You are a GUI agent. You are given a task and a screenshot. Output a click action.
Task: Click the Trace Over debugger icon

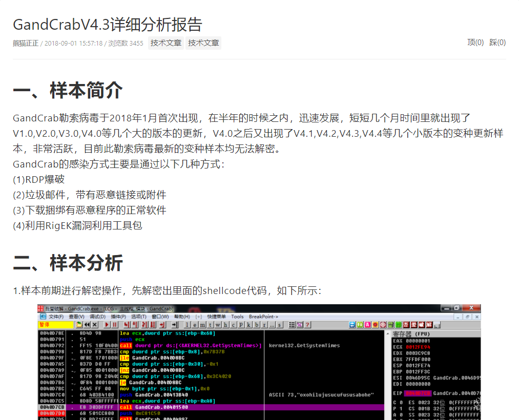point(153,325)
